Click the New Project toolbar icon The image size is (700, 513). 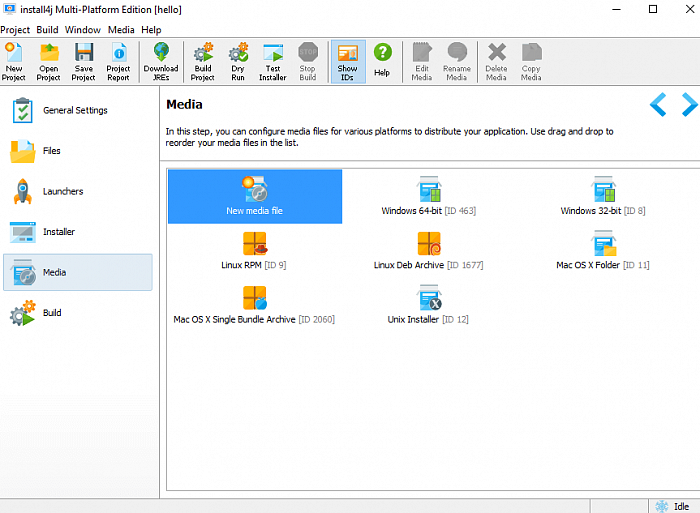tap(14, 62)
